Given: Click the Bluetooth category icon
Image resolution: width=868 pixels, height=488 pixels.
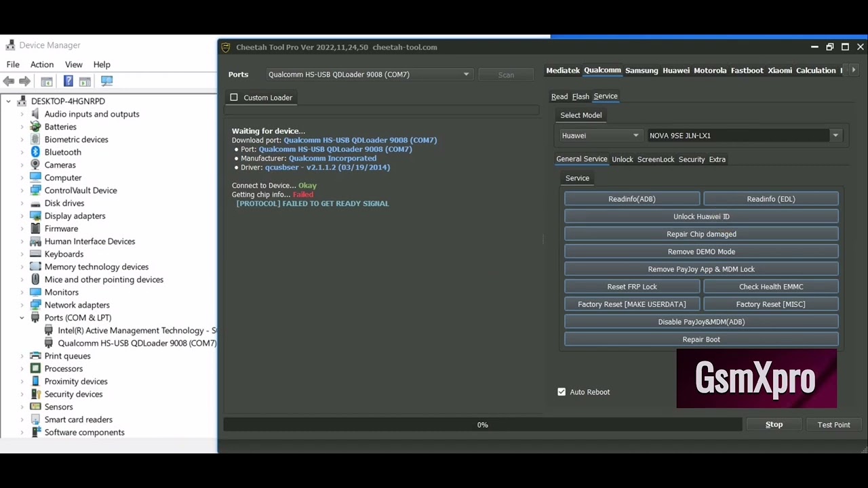Looking at the screenshot, I should 35,152.
